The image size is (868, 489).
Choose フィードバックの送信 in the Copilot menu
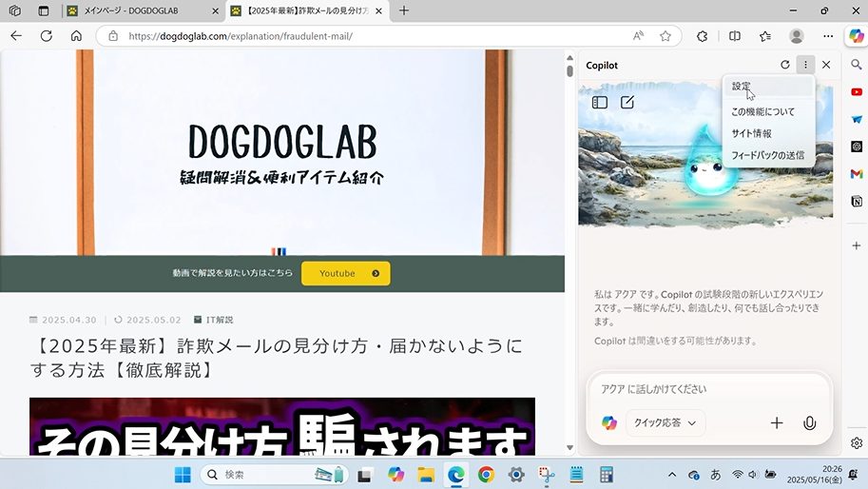(766, 155)
